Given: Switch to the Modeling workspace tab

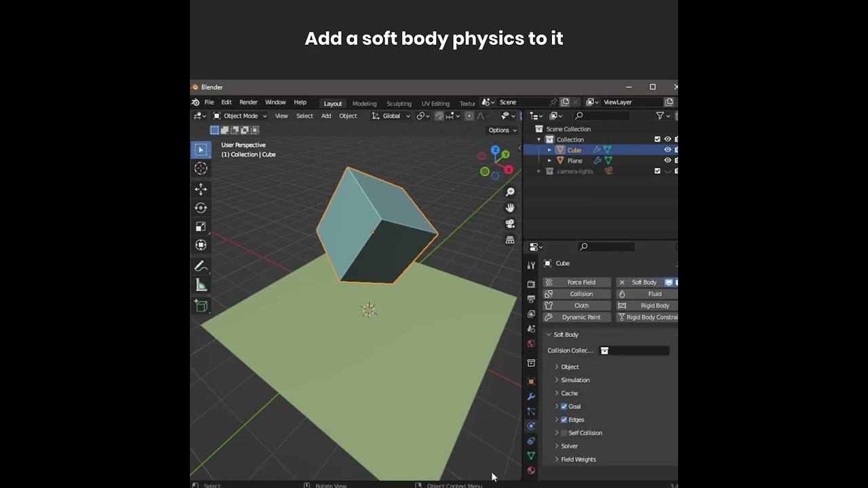Looking at the screenshot, I should point(364,104).
